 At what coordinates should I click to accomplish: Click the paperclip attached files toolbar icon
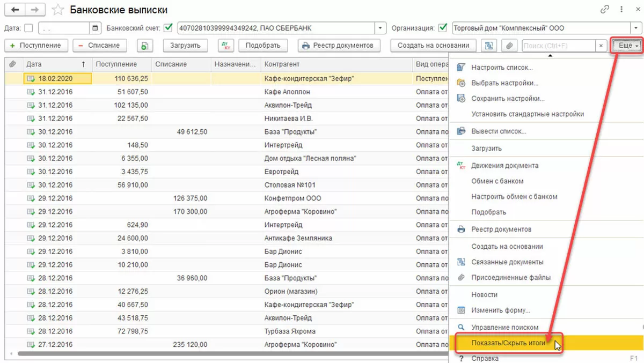click(509, 46)
